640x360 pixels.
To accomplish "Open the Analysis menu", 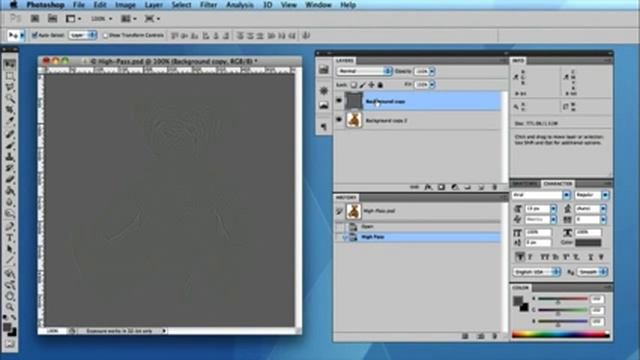I will click(x=240, y=5).
